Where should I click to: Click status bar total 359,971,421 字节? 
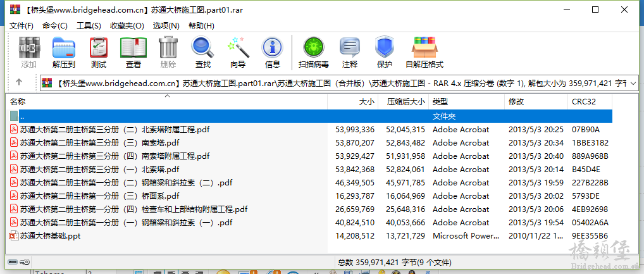coord(395,262)
